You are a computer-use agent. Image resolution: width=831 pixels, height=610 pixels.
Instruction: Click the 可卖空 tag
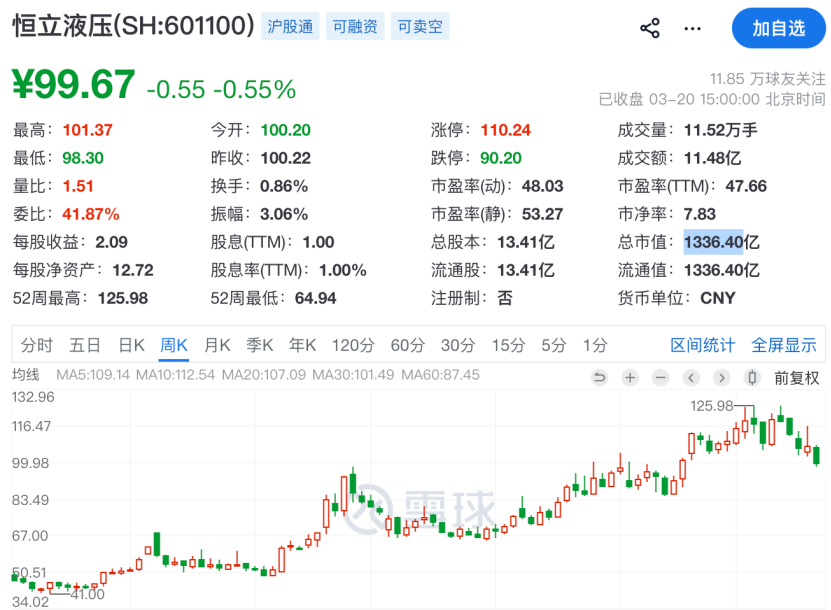[420, 26]
